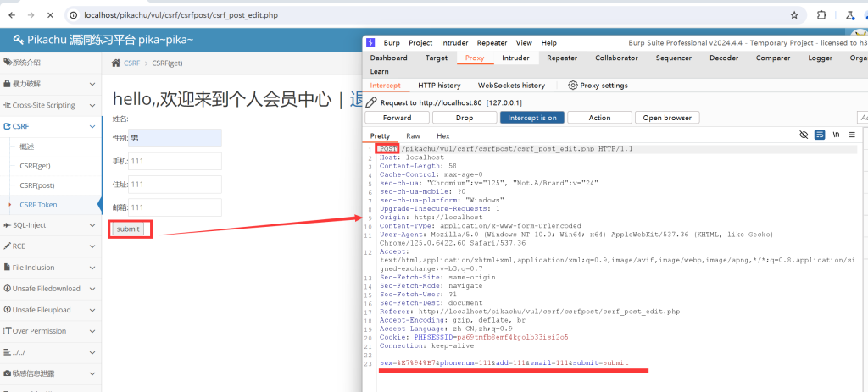Click the Open browser button

(x=667, y=118)
